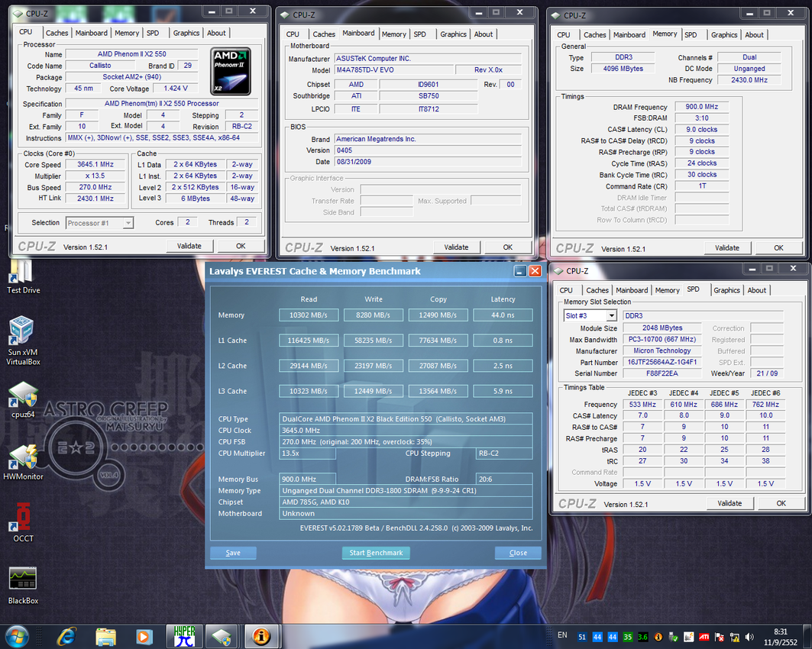Click the red ATI tray icon
Viewport: 812px width, 649px height.
[x=704, y=637]
